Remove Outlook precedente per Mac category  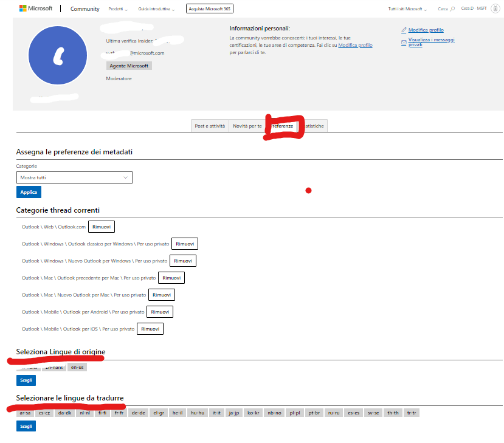pos(171,278)
